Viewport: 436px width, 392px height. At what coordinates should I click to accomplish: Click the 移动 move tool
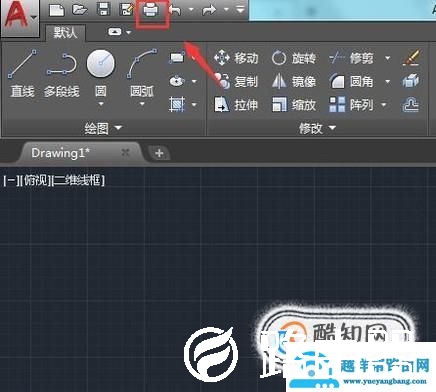click(x=236, y=58)
